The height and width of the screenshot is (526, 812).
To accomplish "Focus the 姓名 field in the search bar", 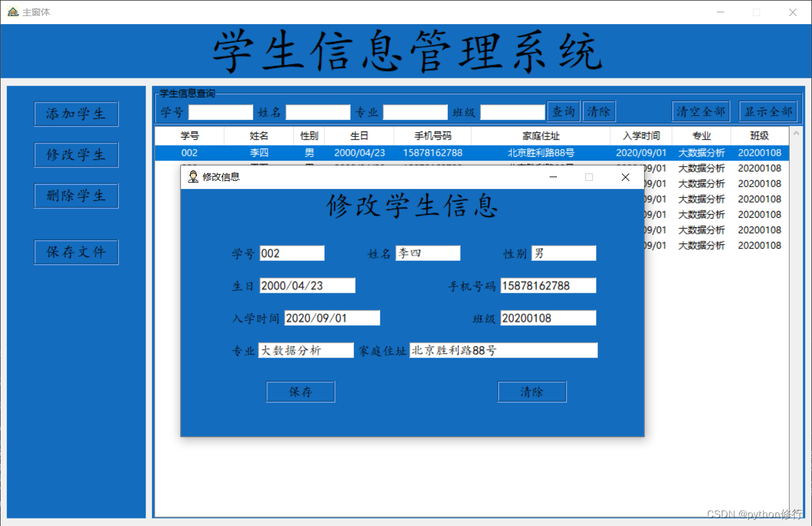I will (x=318, y=112).
